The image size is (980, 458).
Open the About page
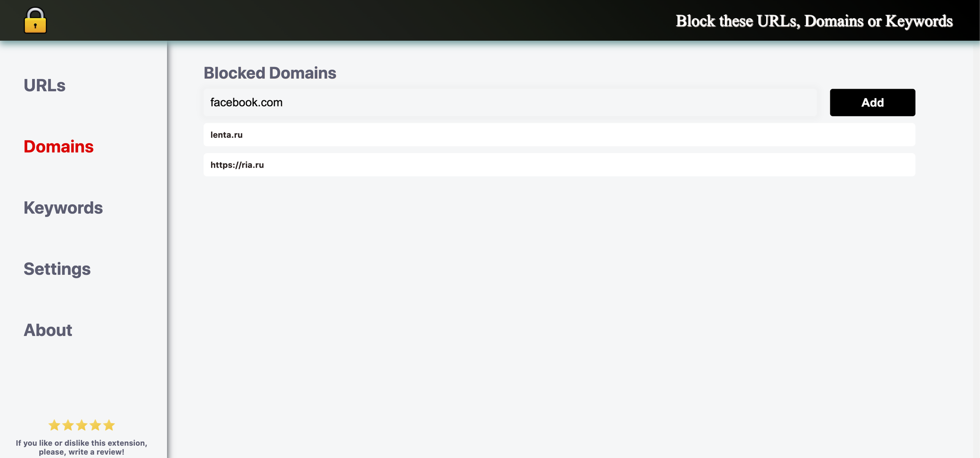coord(48,330)
